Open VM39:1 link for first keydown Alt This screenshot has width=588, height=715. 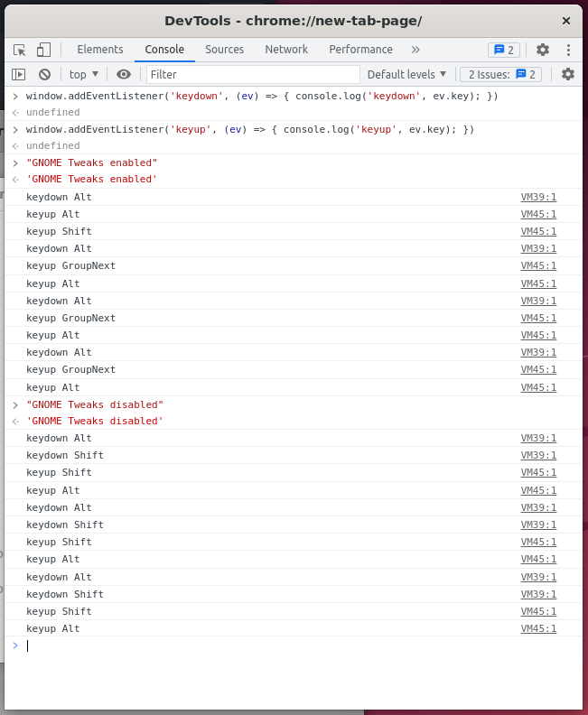point(538,197)
